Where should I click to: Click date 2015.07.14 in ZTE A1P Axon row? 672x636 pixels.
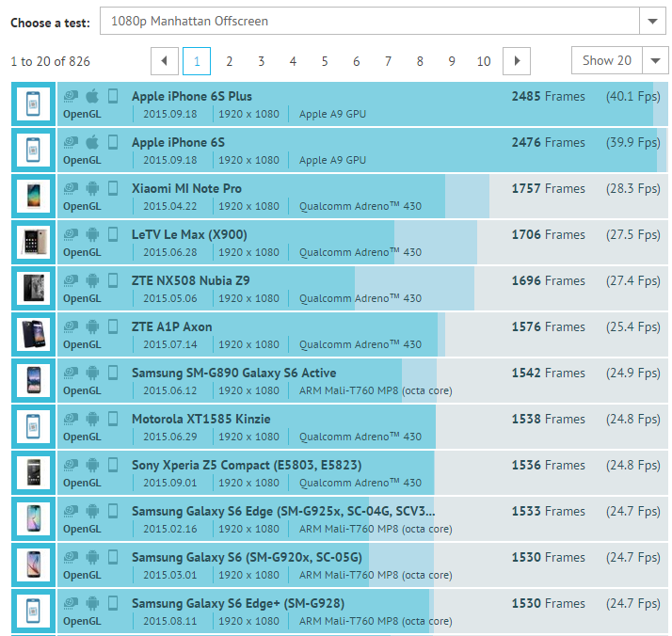[x=170, y=344]
